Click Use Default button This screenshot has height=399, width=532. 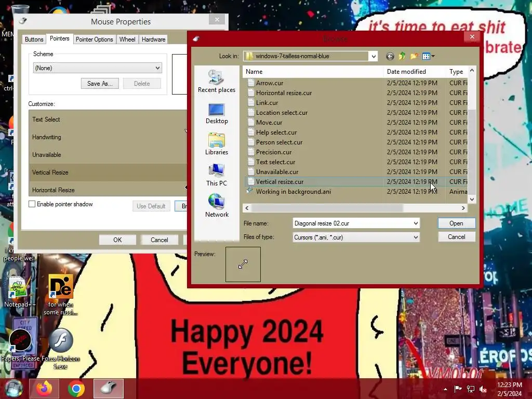(x=151, y=206)
